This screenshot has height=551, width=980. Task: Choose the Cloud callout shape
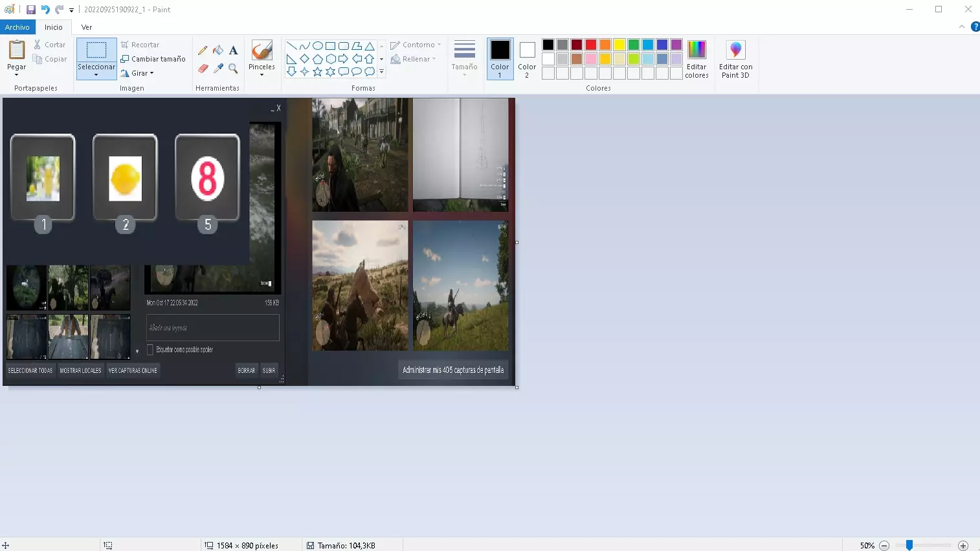369,72
